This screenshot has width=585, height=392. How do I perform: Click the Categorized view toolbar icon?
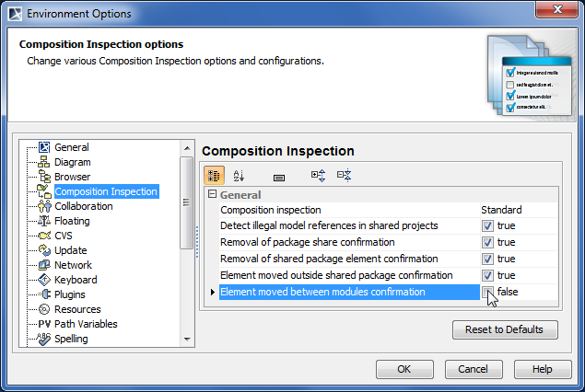pyautogui.click(x=213, y=175)
